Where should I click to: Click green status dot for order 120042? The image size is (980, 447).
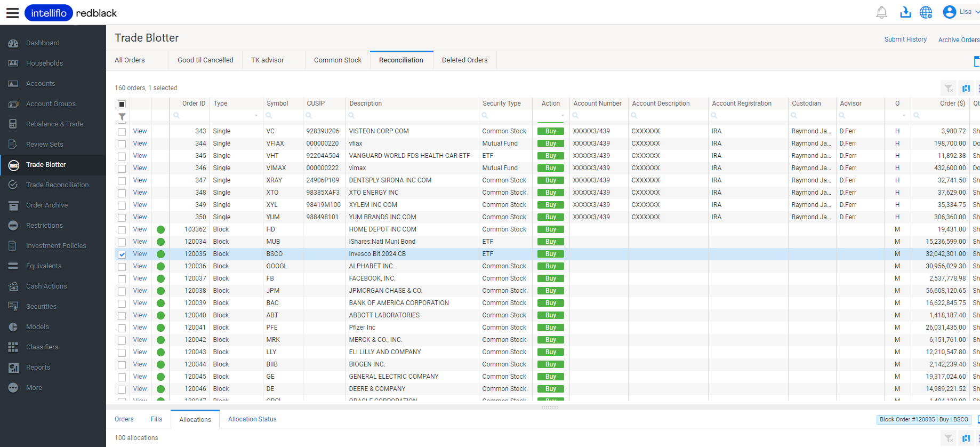(x=160, y=340)
